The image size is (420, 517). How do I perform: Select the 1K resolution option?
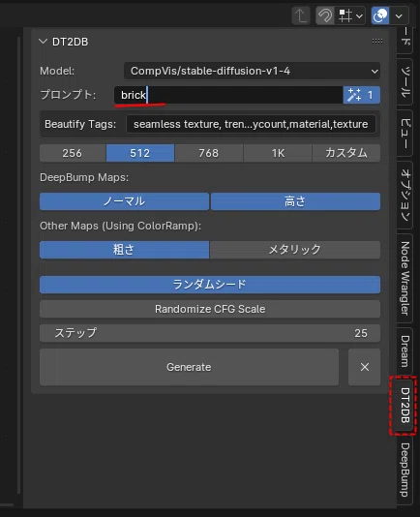click(278, 153)
